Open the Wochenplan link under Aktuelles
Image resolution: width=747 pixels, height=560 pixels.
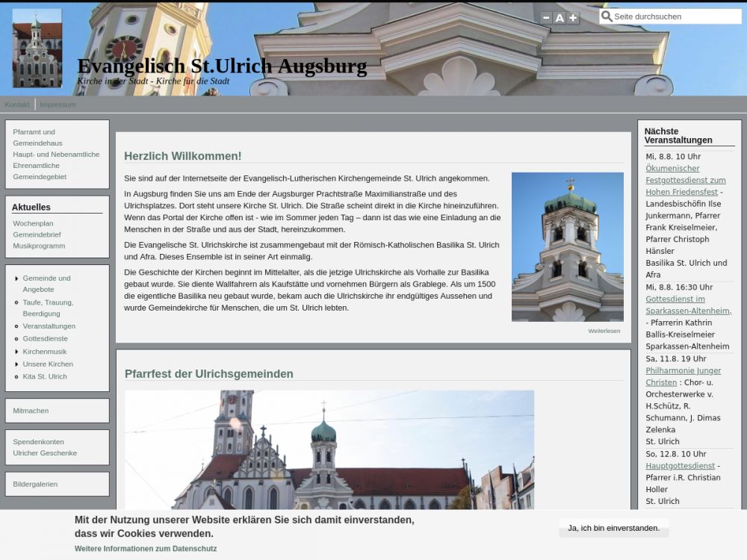(x=33, y=223)
